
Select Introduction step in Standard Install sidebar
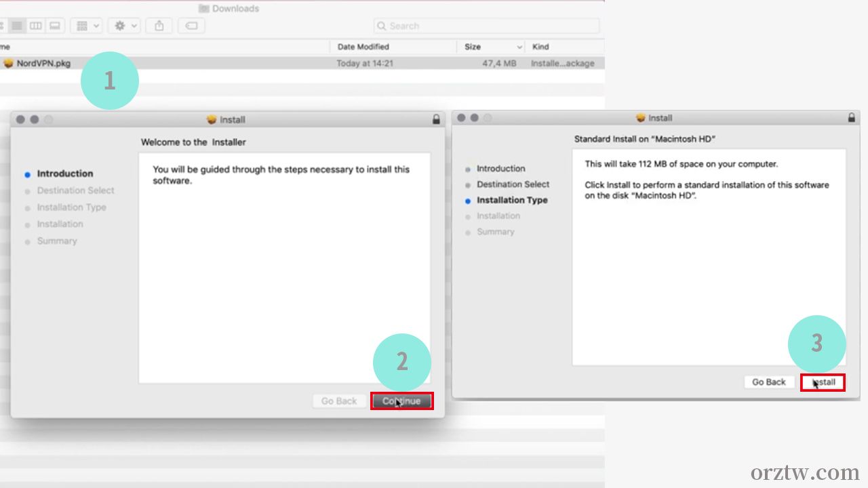501,169
